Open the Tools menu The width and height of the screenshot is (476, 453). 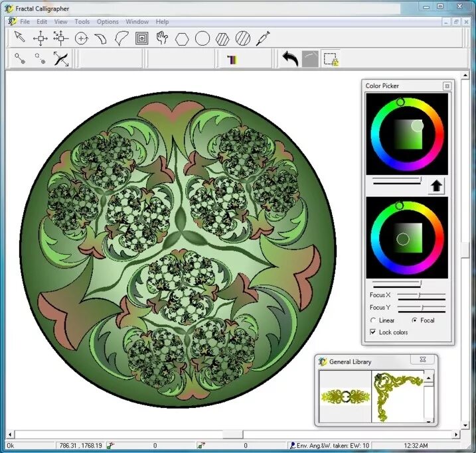pyautogui.click(x=82, y=22)
